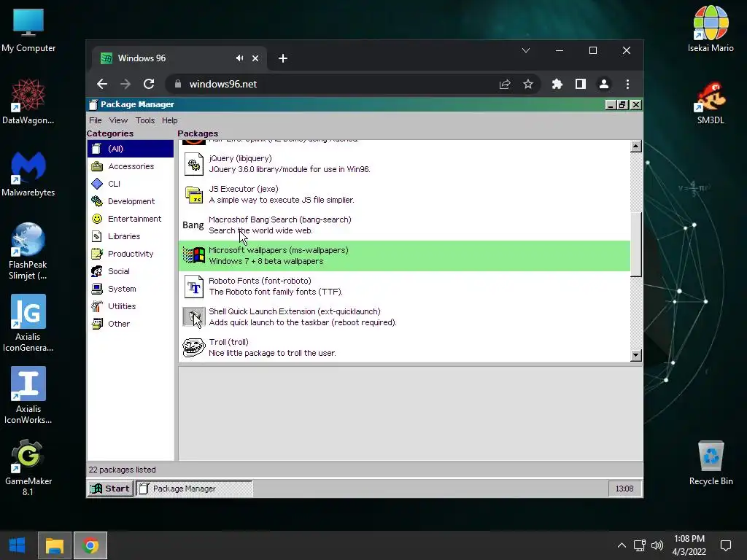Toggle the browser side panel
Screen dimensions: 747x560
pos(580,85)
